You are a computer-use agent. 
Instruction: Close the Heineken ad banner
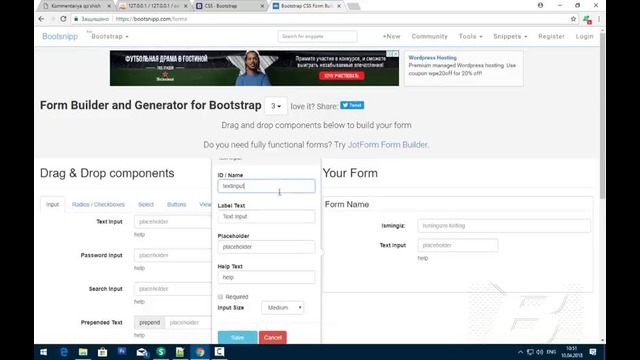click(x=396, y=53)
